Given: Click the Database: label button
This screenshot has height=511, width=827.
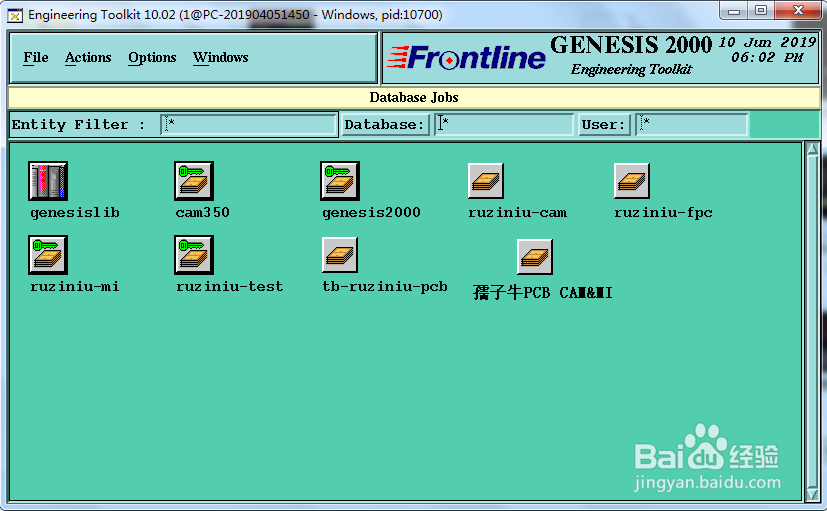Looking at the screenshot, I should pyautogui.click(x=385, y=124).
